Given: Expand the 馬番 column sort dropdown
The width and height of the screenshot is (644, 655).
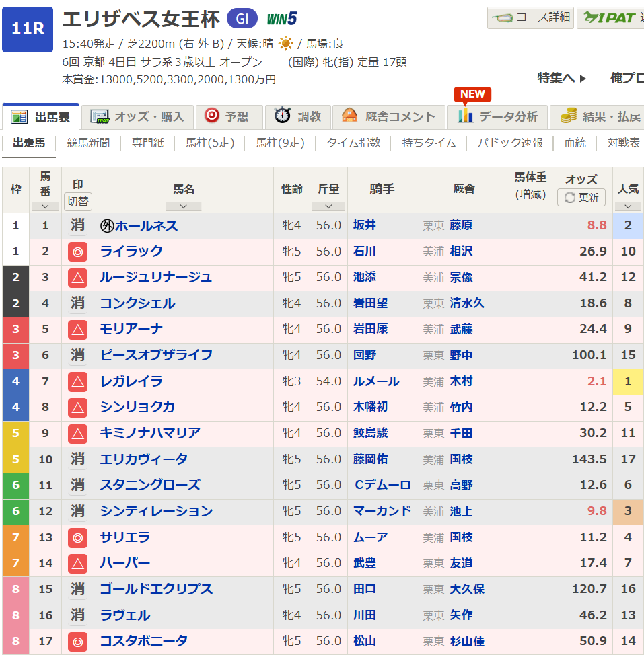Looking at the screenshot, I should pyautogui.click(x=45, y=206).
